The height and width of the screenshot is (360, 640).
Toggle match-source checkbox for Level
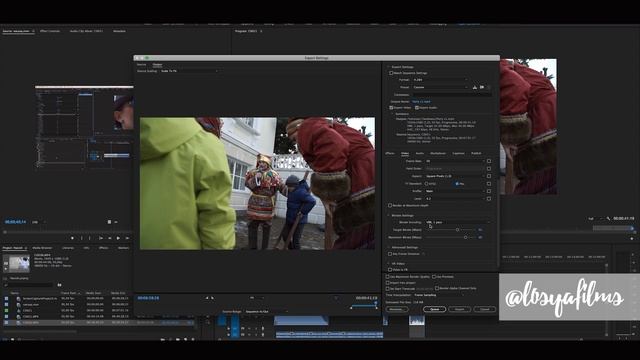(489, 199)
